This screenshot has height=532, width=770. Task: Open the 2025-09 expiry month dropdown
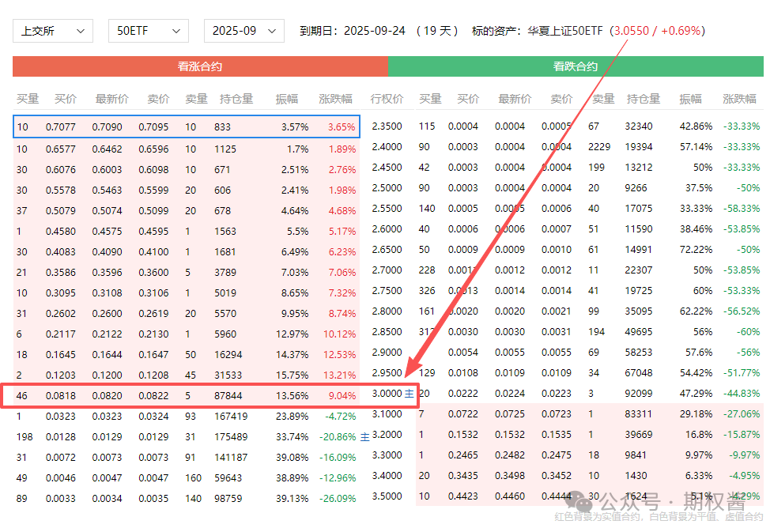click(x=243, y=31)
